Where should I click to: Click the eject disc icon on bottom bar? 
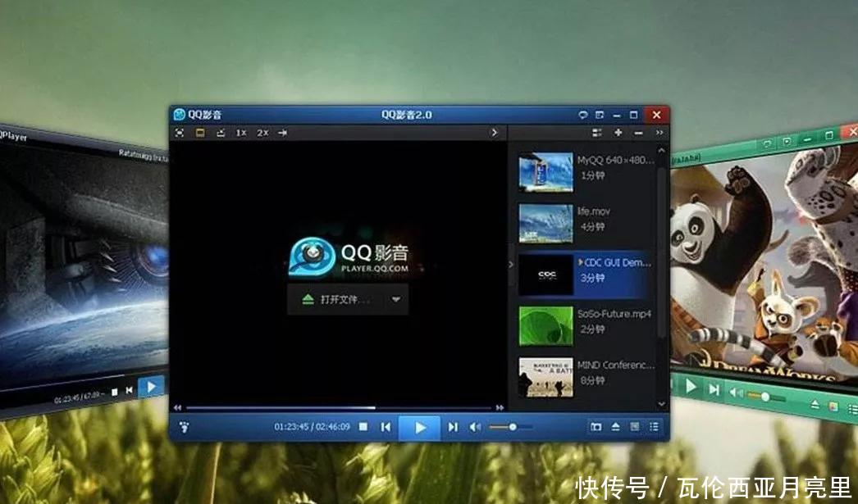coord(614,427)
